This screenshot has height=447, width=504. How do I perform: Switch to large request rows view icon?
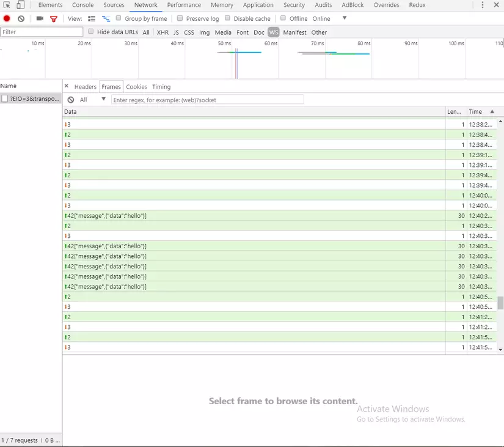(x=92, y=19)
